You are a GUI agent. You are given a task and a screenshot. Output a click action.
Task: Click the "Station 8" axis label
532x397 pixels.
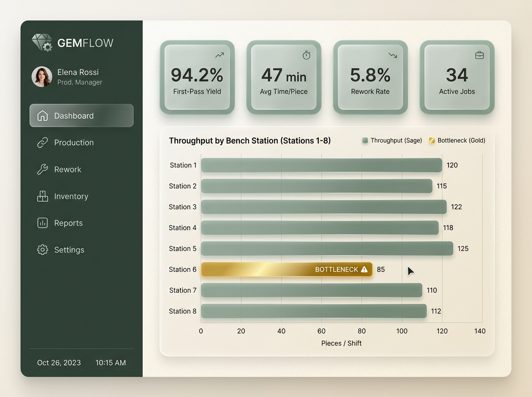point(183,311)
